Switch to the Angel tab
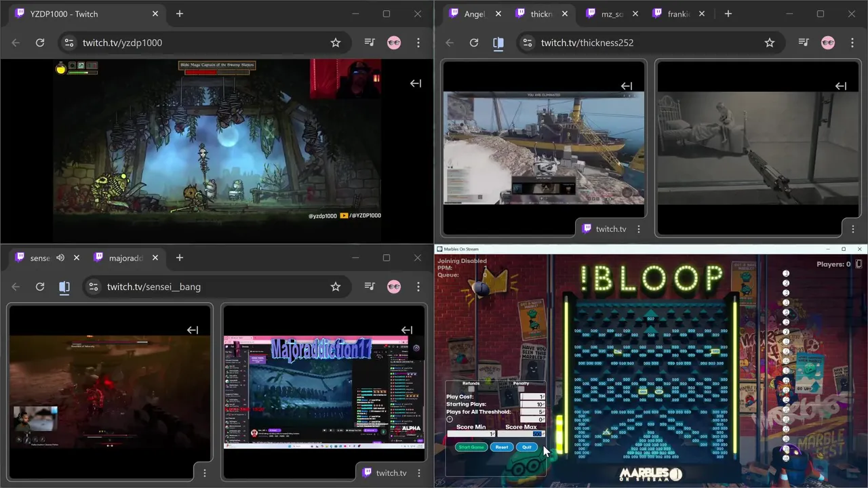 (475, 14)
